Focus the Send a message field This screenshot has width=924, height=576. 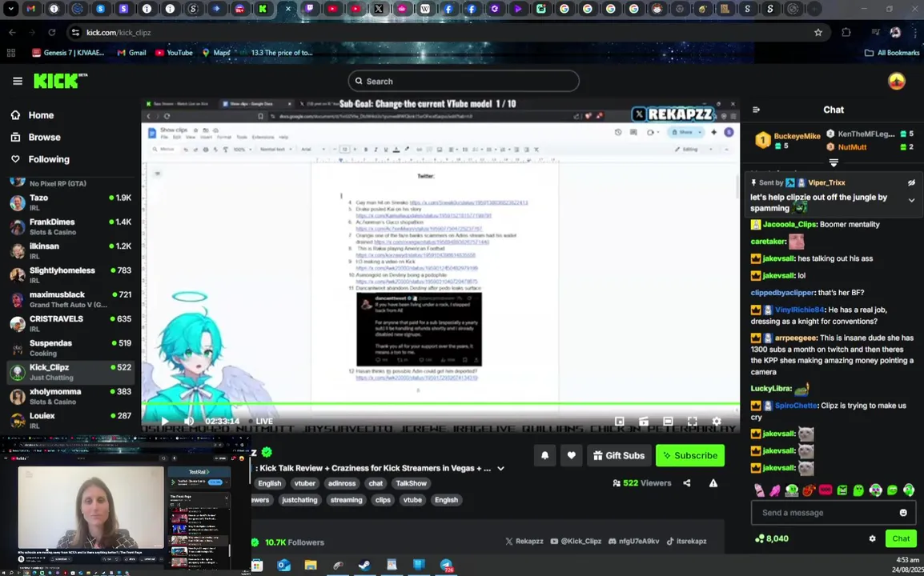coord(834,512)
